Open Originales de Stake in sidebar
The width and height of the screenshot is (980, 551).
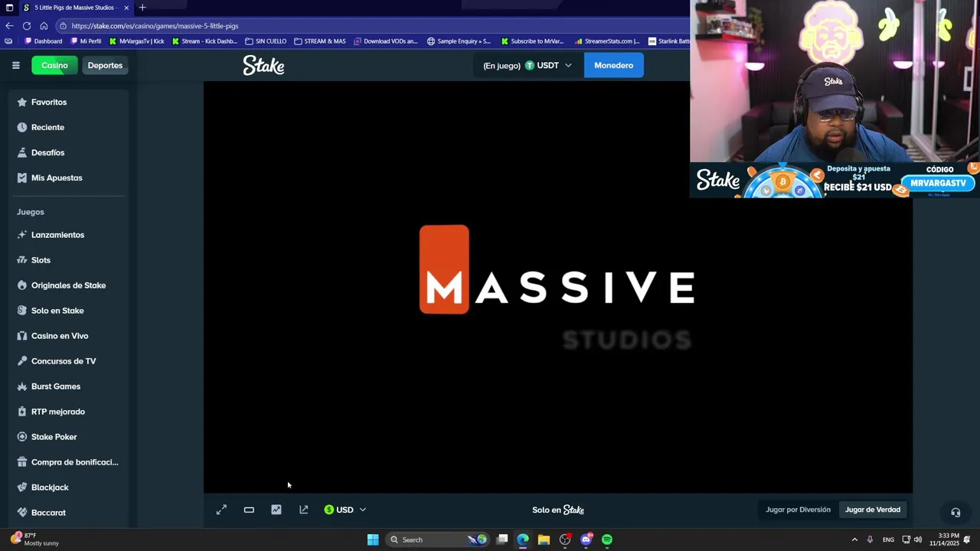click(68, 285)
